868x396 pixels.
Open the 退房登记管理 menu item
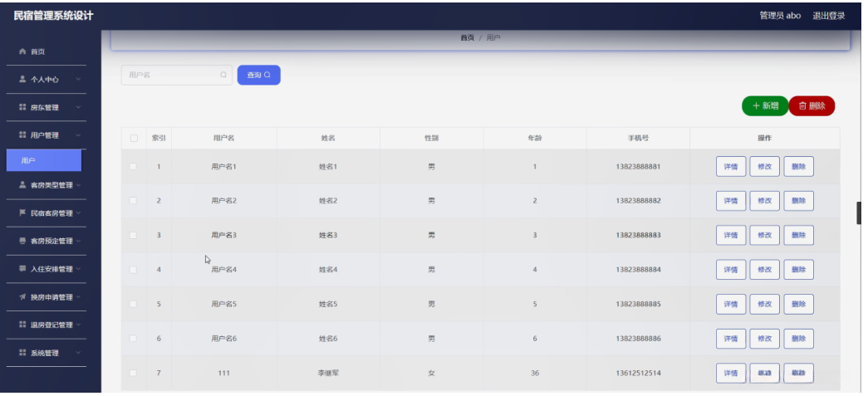(46, 325)
